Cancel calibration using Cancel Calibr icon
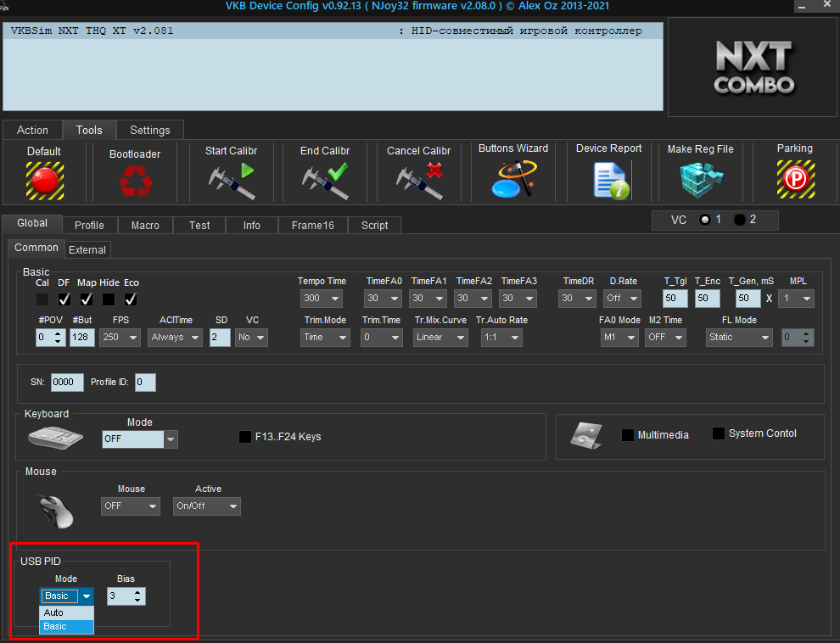The height and width of the screenshot is (643, 840). coord(418,181)
